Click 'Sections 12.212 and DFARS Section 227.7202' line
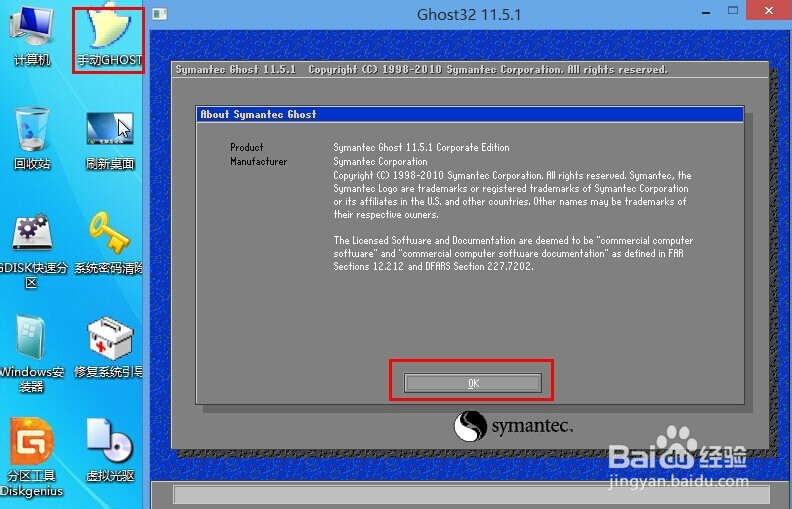This screenshot has height=509, width=792. 433,266
